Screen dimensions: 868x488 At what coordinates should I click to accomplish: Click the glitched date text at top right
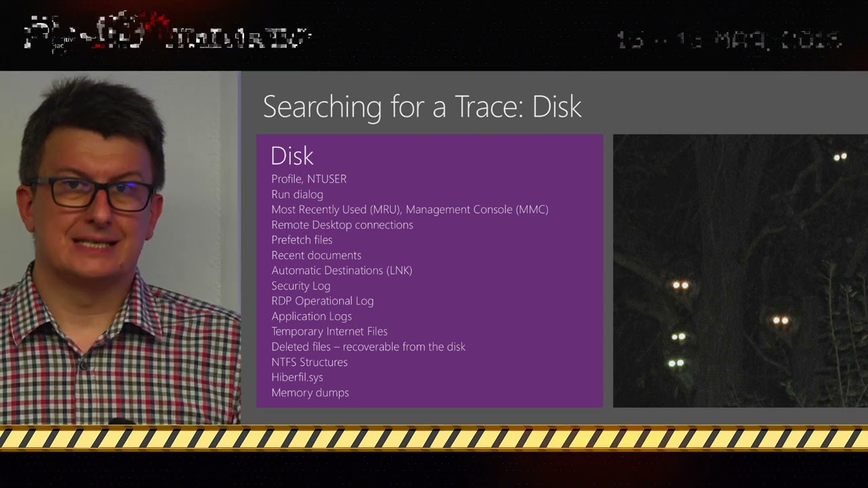point(730,39)
